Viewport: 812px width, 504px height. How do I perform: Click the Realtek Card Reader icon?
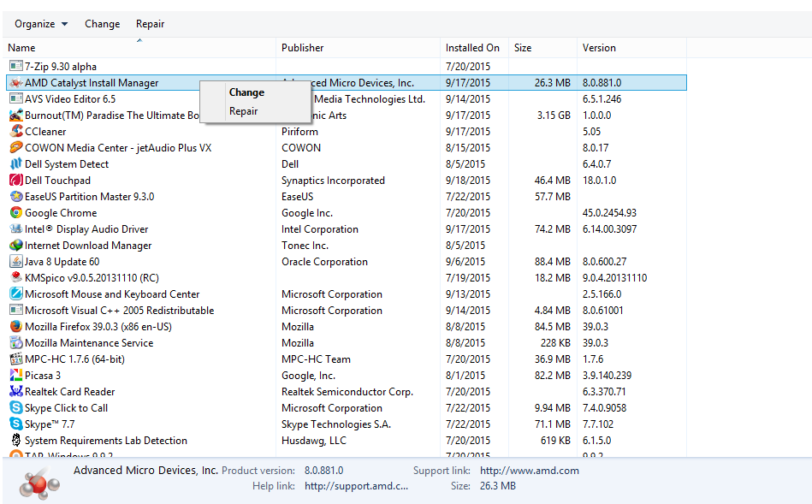(x=16, y=392)
